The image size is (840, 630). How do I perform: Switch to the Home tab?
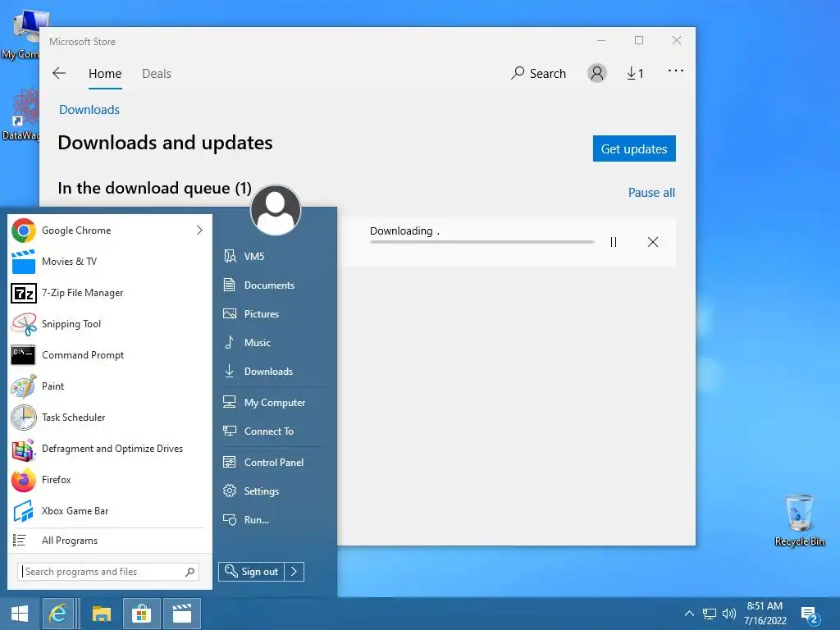(105, 73)
